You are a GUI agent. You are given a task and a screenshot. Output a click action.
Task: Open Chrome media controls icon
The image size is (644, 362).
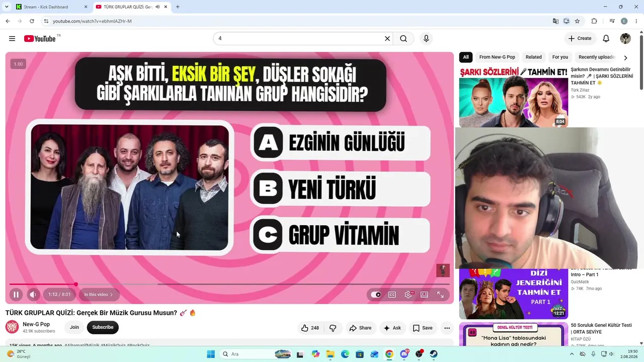(612, 21)
